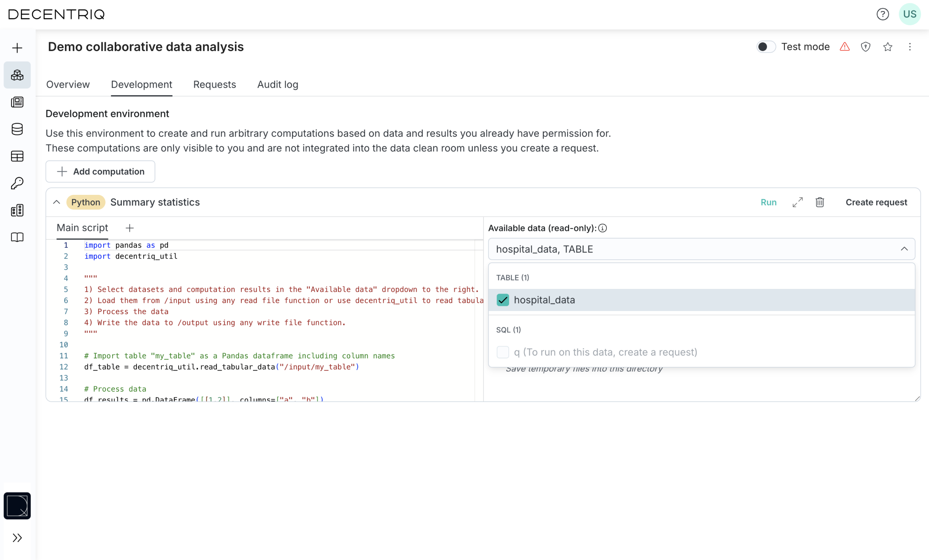Viewport: 929px width, 560px height.
Task: Click the red warning triangle icon
Action: pyautogui.click(x=844, y=47)
